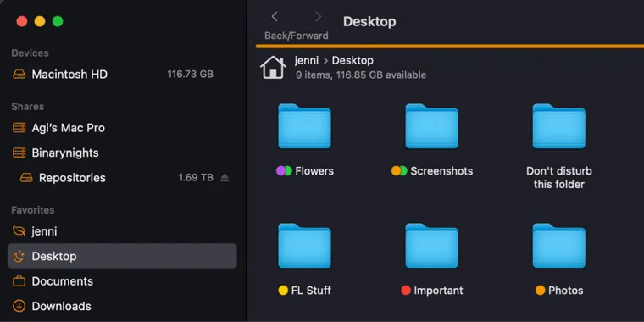Click the Devices section header

(x=30, y=53)
